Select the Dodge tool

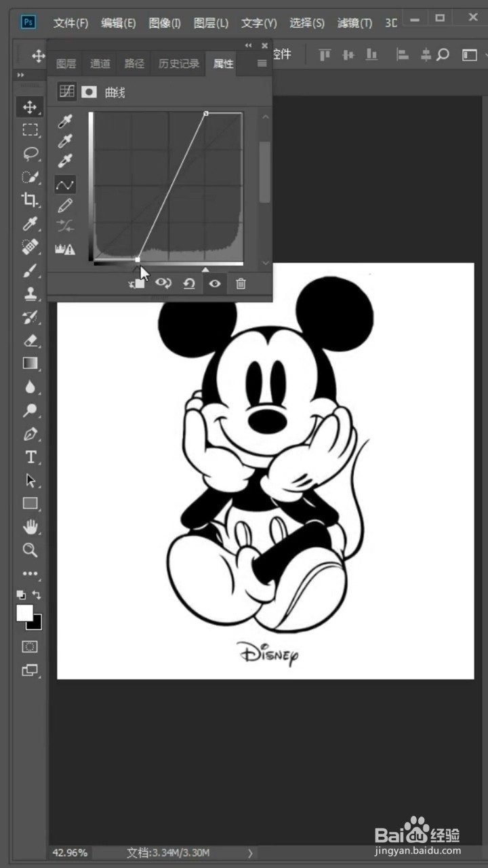coord(30,410)
